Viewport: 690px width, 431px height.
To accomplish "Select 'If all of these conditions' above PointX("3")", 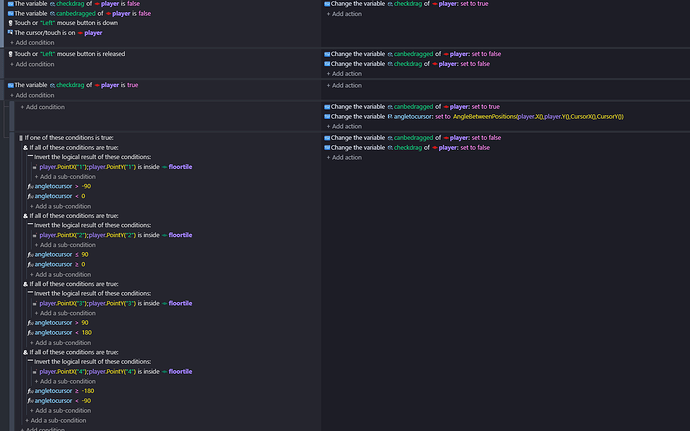I will click(70, 284).
